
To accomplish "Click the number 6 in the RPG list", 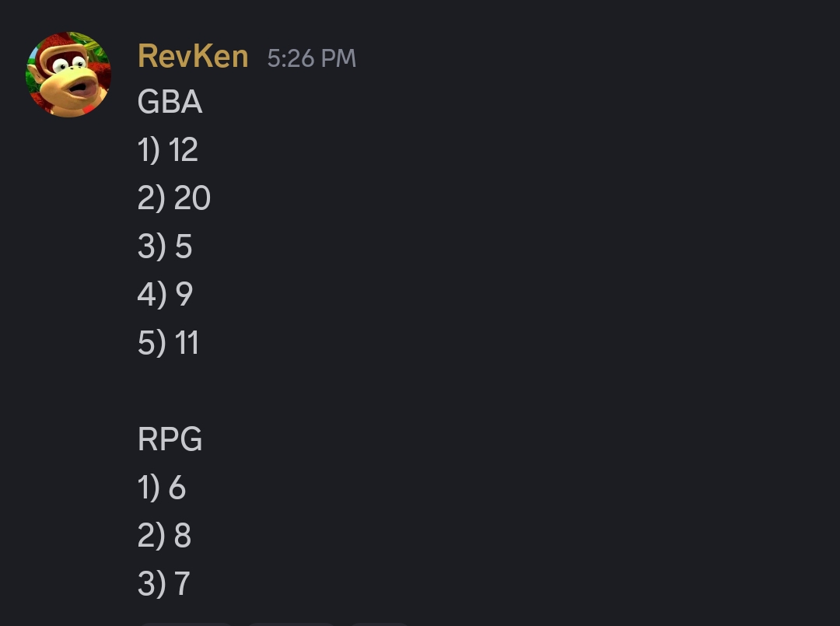I will (x=177, y=488).
